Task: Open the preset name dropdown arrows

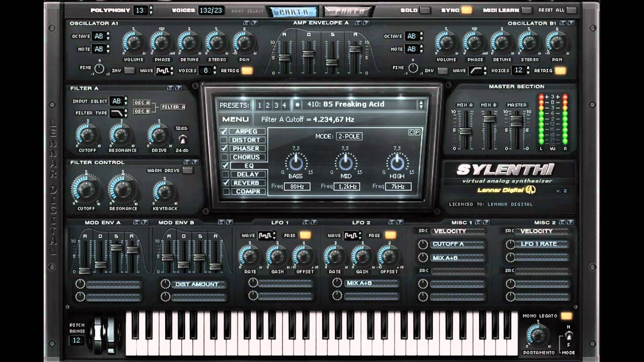Action: tap(421, 105)
